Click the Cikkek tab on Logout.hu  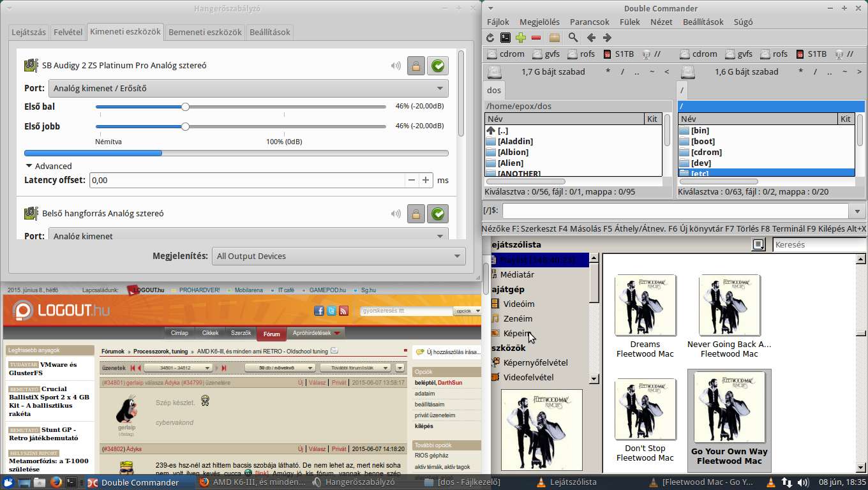[x=211, y=333]
